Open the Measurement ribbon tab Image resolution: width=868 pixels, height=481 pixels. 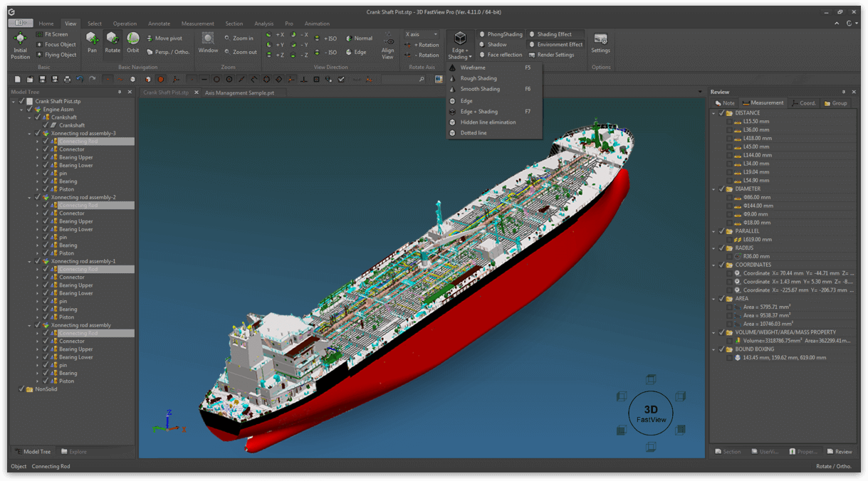197,23
